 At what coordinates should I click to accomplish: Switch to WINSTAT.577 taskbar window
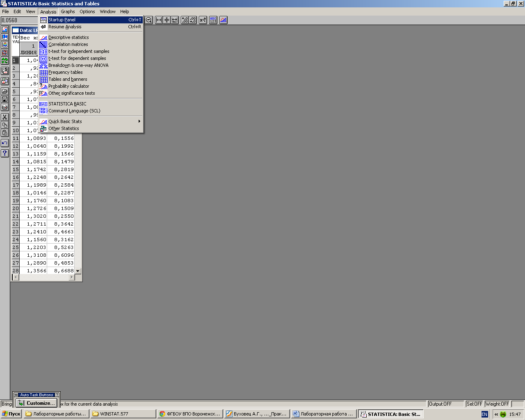[x=123, y=414]
